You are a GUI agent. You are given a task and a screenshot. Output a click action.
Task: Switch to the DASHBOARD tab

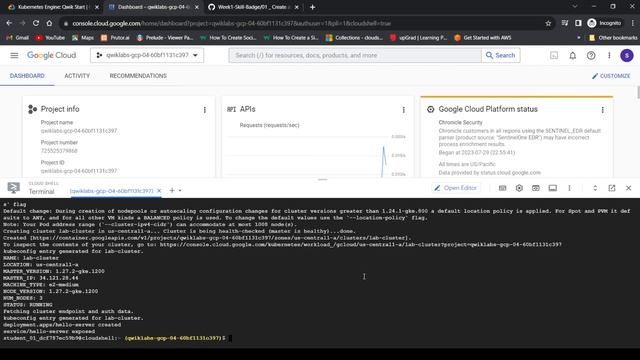pos(27,76)
